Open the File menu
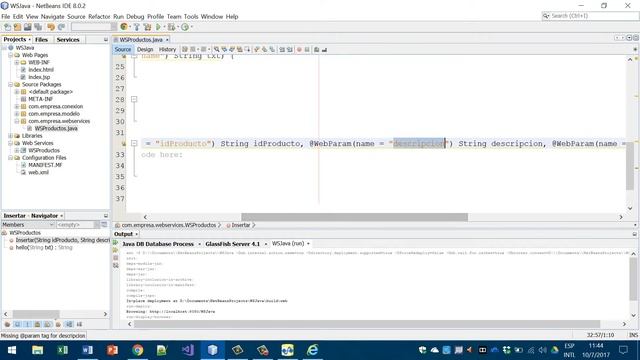This screenshot has width=640, height=360. (6, 16)
